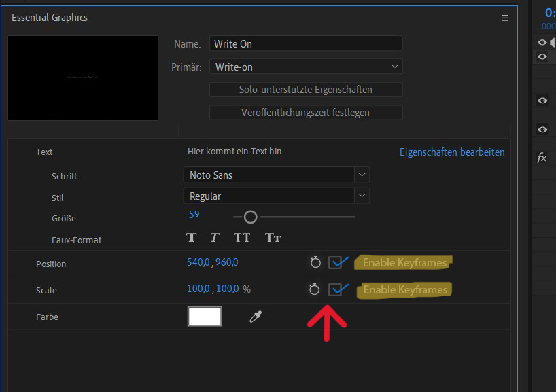Screen dimensions: 556x392
Task: Open the Essential Graphics panel menu
Action: pos(504,18)
